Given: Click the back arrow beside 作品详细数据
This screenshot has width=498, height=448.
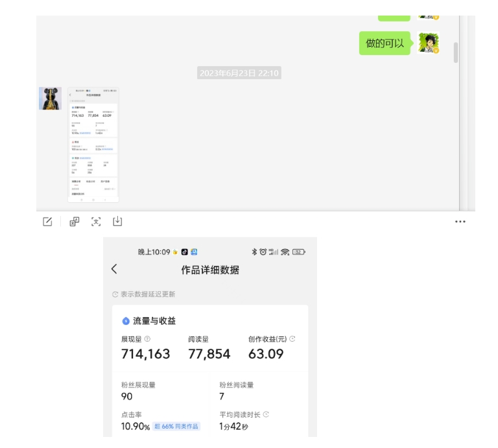Looking at the screenshot, I should [115, 269].
